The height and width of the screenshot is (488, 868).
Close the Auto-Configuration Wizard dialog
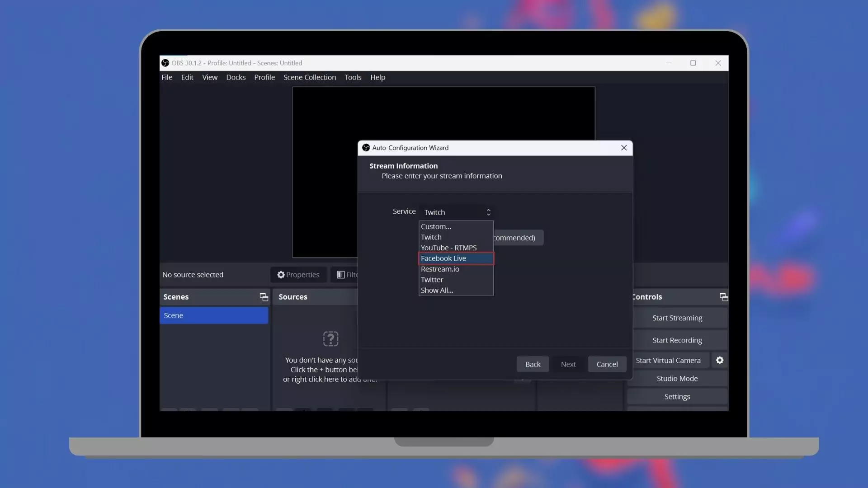(x=624, y=148)
